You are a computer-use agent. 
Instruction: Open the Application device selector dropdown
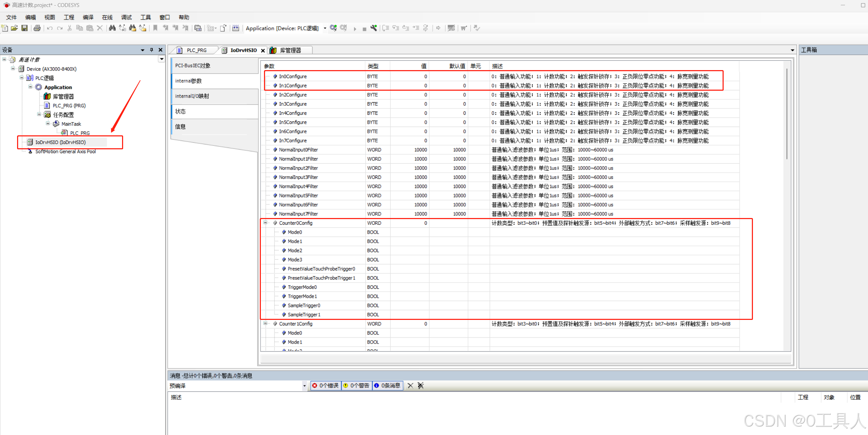click(325, 28)
